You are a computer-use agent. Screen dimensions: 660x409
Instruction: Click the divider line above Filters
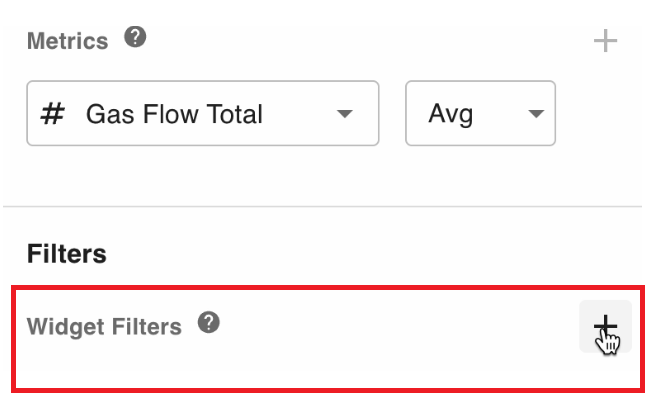pyautogui.click(x=320, y=207)
